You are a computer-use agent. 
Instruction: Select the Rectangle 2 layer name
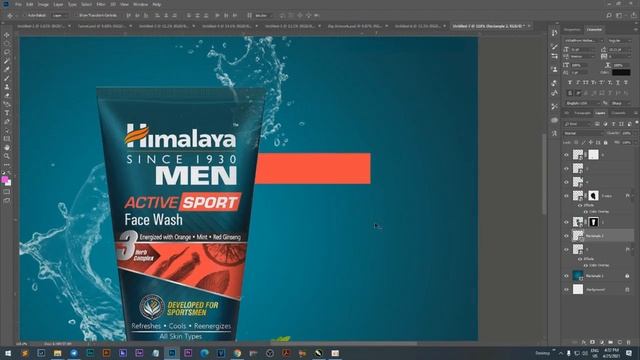(x=595, y=236)
